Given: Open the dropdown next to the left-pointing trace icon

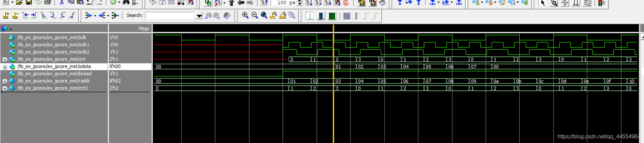Looking at the screenshot, I should 95,16.
